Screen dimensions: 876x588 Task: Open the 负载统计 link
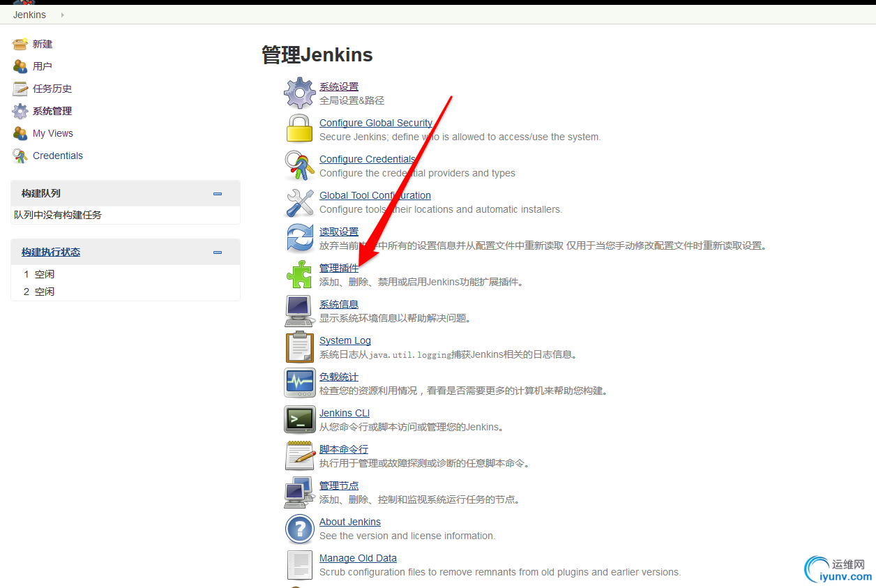coord(339,377)
